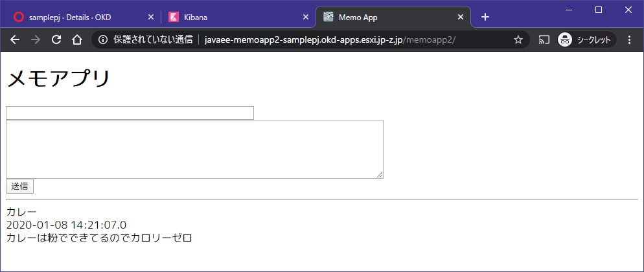Reload the Memo App page
Screen dimensions: 644x272
click(x=56, y=40)
